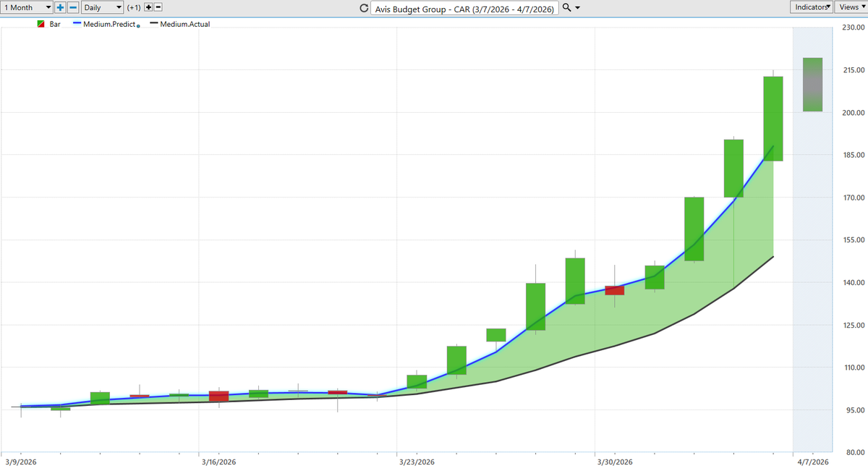
Task: Click the 170.00 price axis label
Action: (854, 198)
